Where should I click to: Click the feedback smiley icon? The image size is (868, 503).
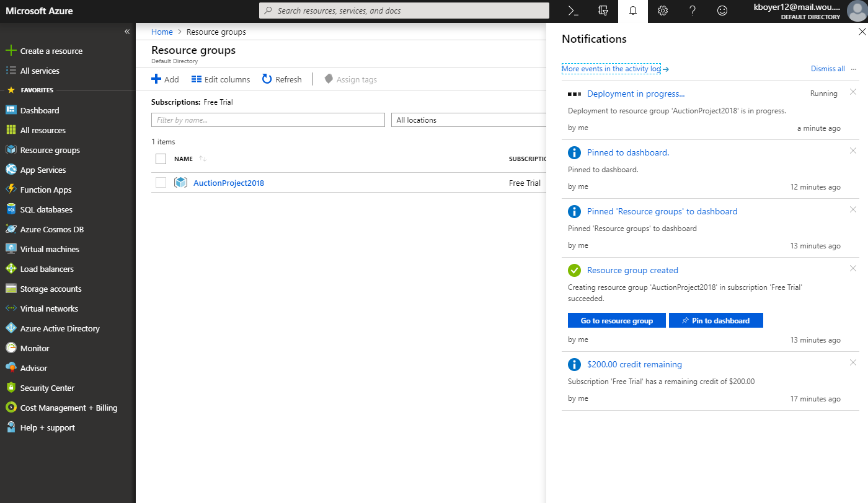tap(722, 11)
